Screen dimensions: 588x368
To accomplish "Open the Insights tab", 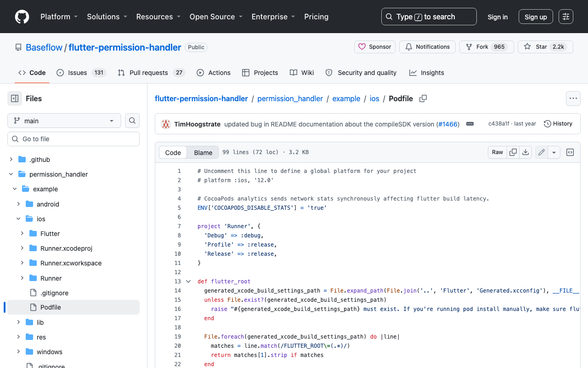I will [x=427, y=73].
